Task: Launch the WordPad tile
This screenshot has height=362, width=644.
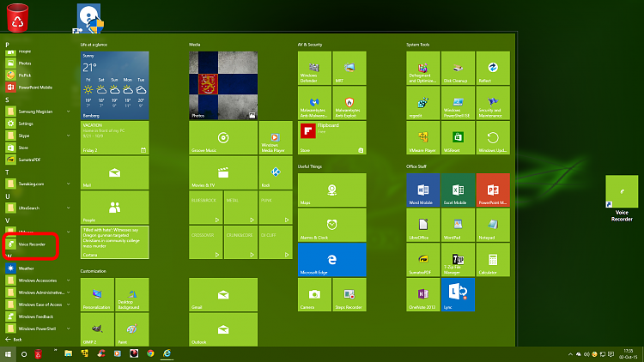Action: point(458,225)
